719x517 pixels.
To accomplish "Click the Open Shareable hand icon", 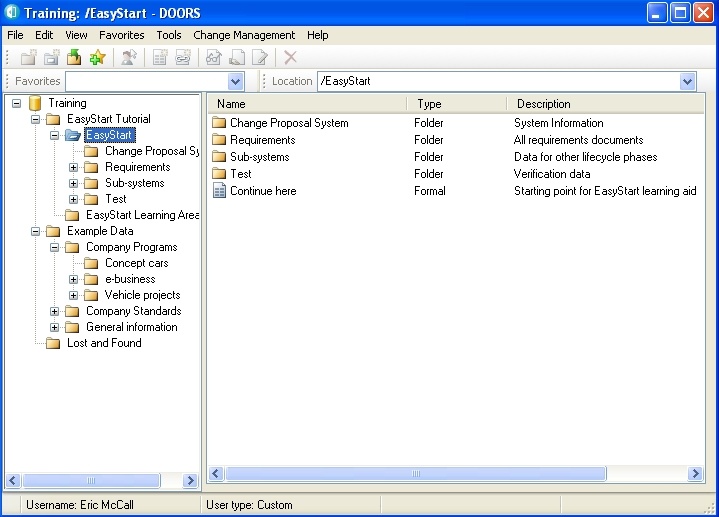I will tap(237, 58).
